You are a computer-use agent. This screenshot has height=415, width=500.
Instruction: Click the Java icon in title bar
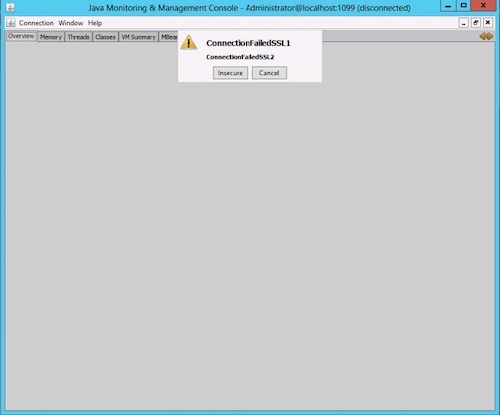(10, 7)
